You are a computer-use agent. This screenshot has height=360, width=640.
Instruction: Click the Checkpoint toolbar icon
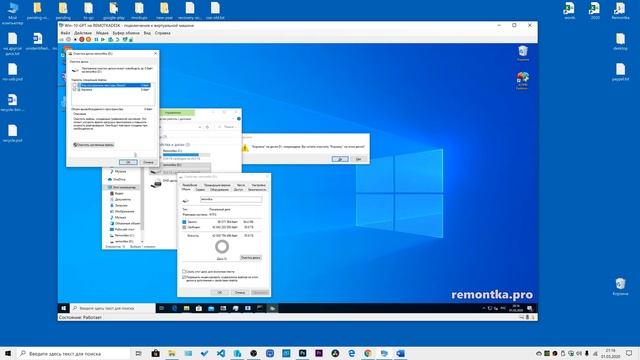tap(110, 40)
